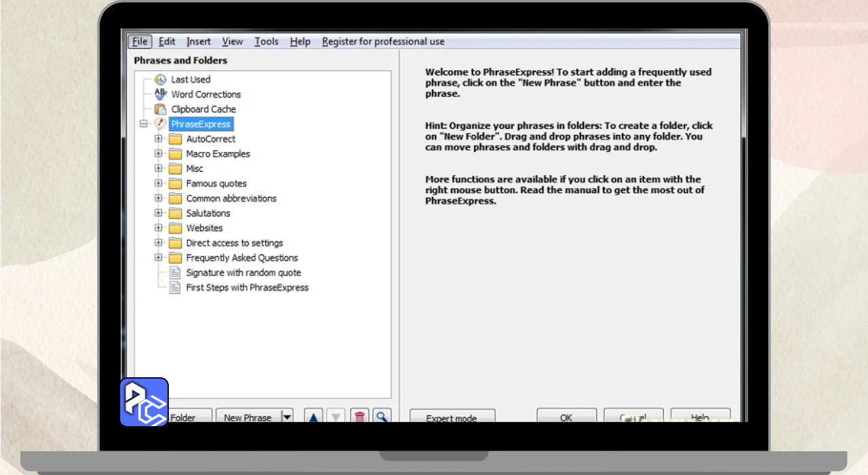Click the Misc folder icon

coord(176,169)
